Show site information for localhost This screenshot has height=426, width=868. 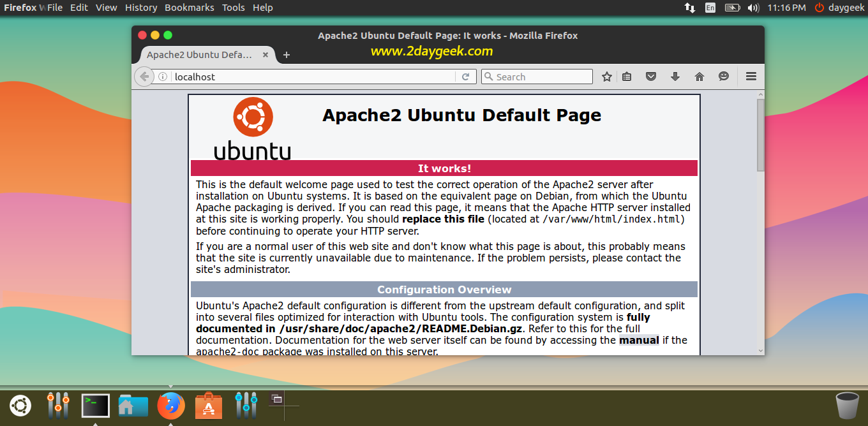(163, 77)
